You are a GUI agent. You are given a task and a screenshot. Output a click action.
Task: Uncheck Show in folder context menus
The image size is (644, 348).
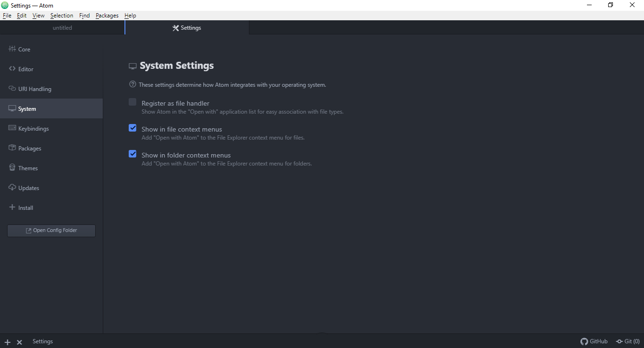[132, 154]
